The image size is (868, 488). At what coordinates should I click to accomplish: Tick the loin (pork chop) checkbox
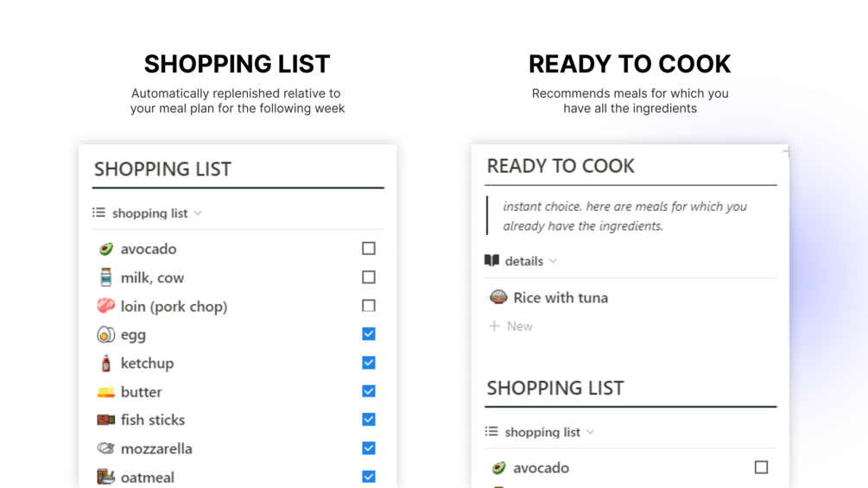click(x=369, y=306)
